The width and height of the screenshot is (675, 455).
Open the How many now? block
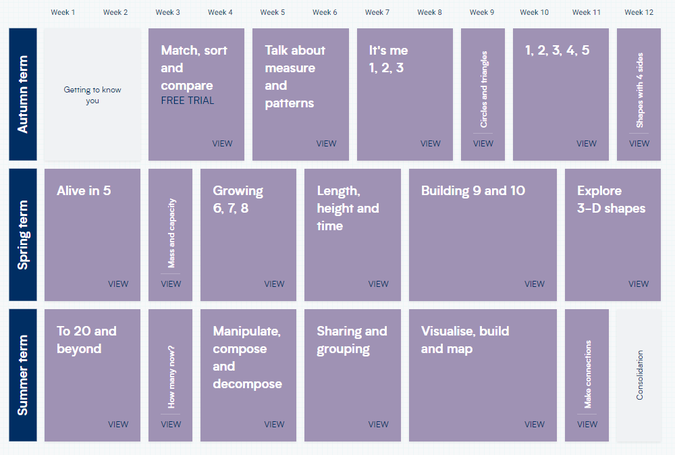click(x=170, y=375)
